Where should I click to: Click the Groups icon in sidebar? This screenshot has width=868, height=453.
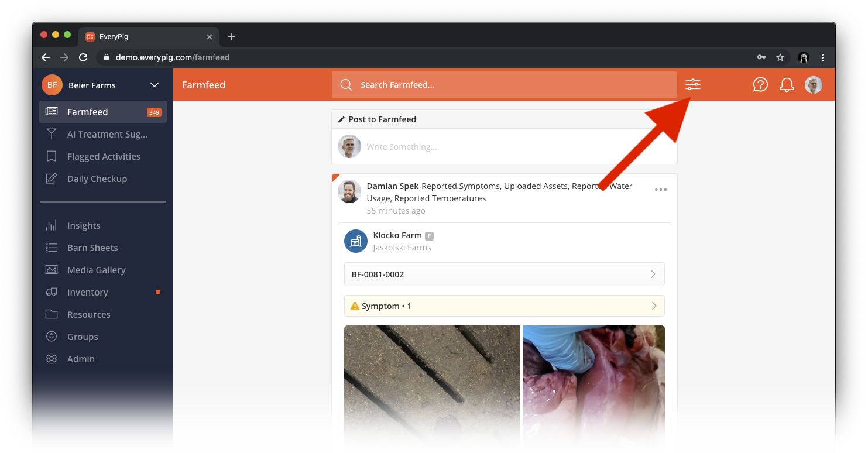coord(52,337)
